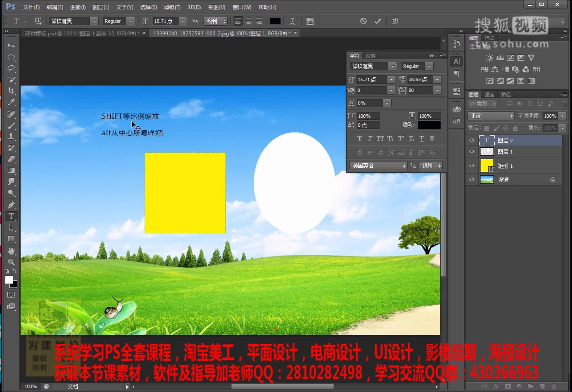Image resolution: width=572 pixels, height=392 pixels.
Task: Select the Crop tool
Action: click(x=11, y=90)
